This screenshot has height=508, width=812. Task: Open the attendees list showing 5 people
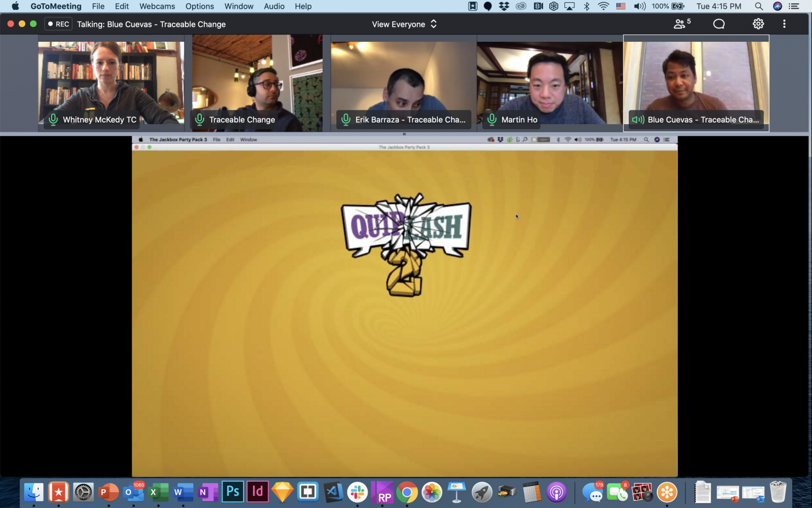[682, 24]
